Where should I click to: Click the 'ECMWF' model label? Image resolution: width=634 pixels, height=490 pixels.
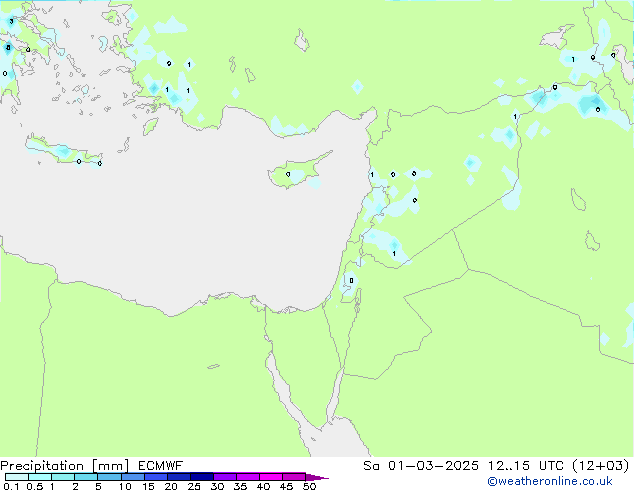click(161, 466)
